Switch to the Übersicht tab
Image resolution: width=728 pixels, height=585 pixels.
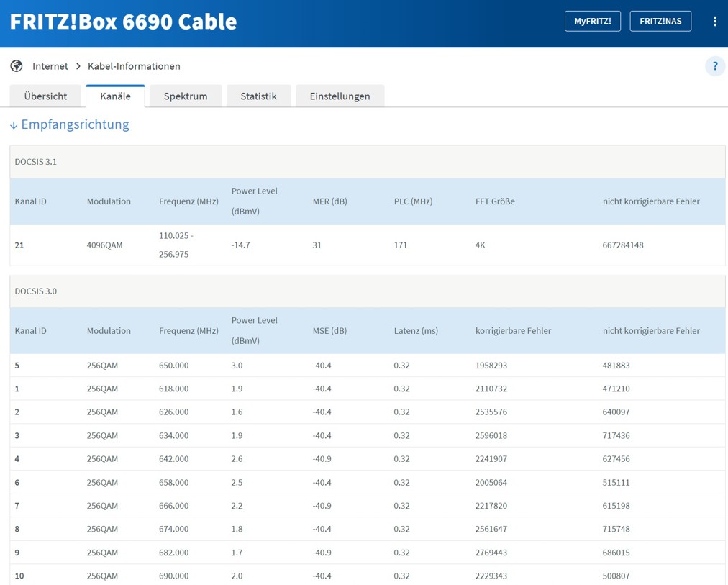(x=45, y=96)
